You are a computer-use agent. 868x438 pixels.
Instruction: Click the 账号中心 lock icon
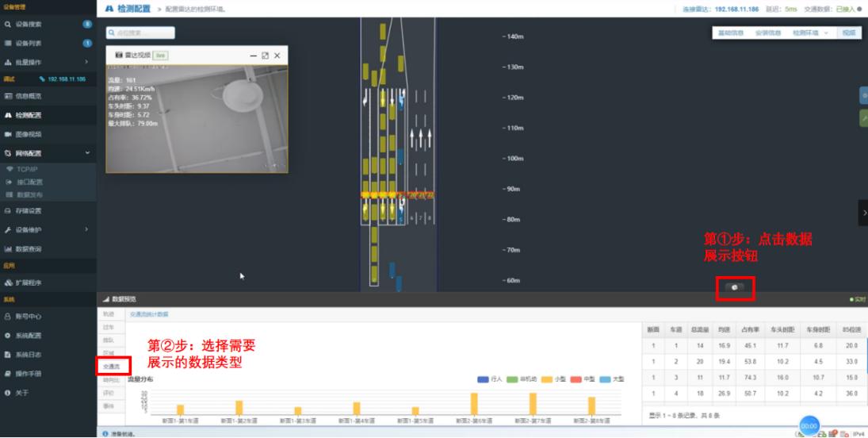point(8,316)
